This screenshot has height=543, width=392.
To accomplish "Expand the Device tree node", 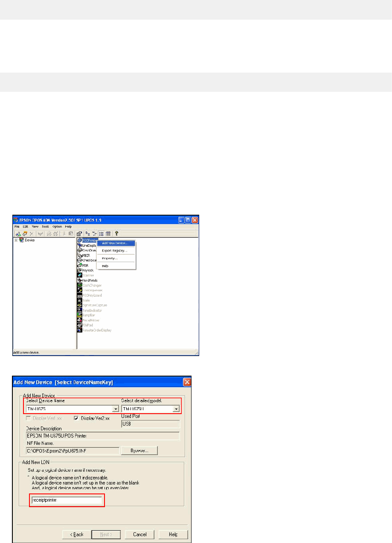I will (x=16, y=240).
